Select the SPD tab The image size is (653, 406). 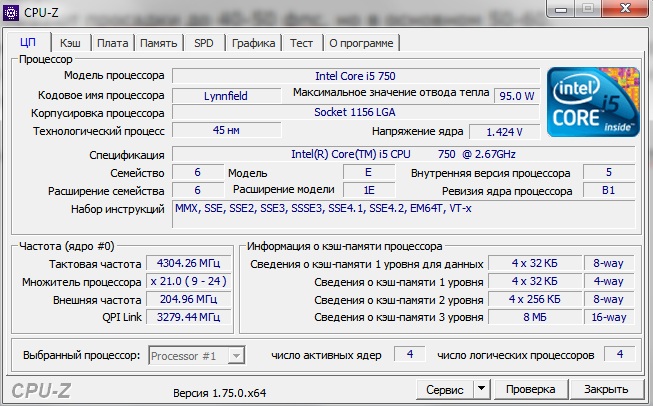pos(204,43)
